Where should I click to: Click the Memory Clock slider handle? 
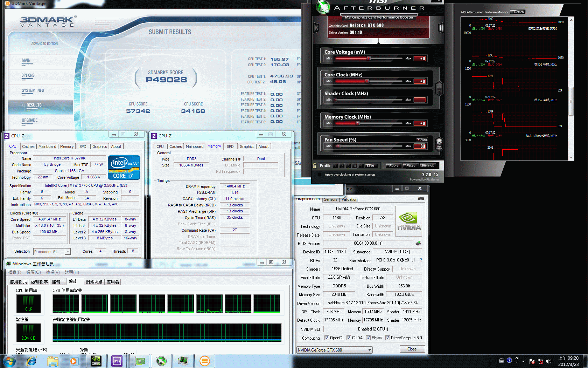click(357, 123)
